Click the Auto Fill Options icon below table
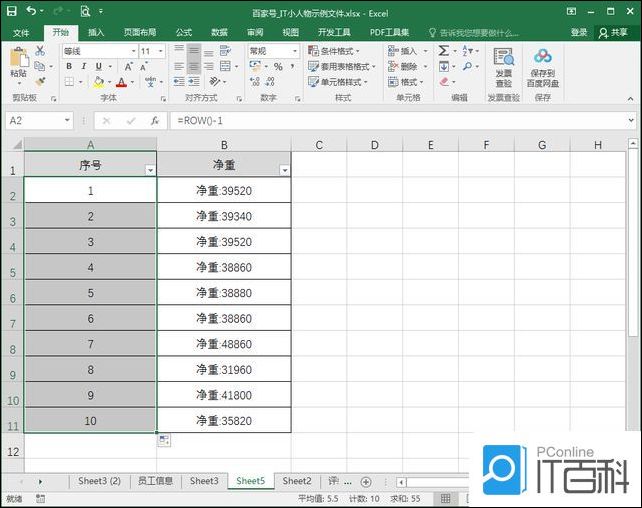The height and width of the screenshot is (508, 642). coord(164,440)
